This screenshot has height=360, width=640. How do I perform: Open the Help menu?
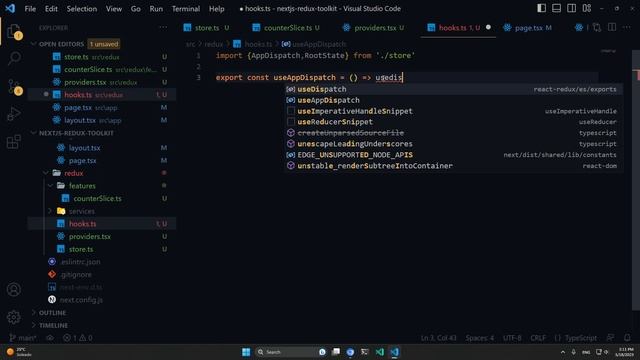coord(217,9)
